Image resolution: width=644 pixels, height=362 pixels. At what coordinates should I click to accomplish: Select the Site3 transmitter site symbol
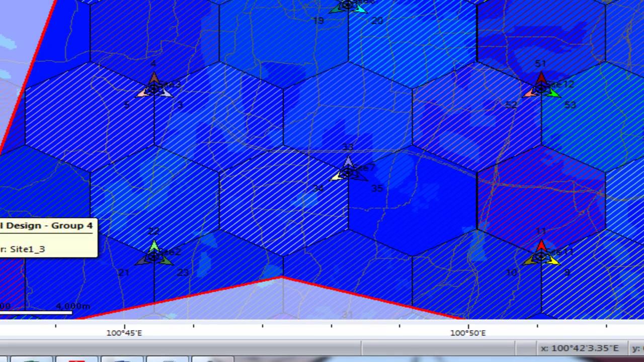(154, 89)
